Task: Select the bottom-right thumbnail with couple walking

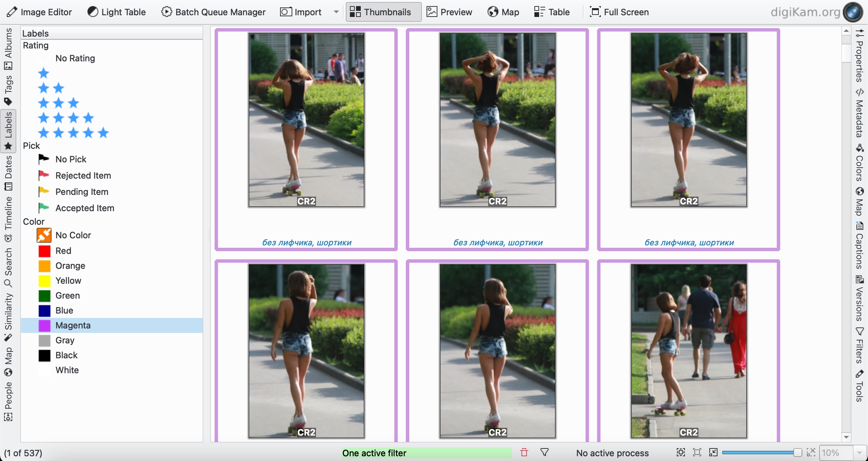Action: click(689, 351)
